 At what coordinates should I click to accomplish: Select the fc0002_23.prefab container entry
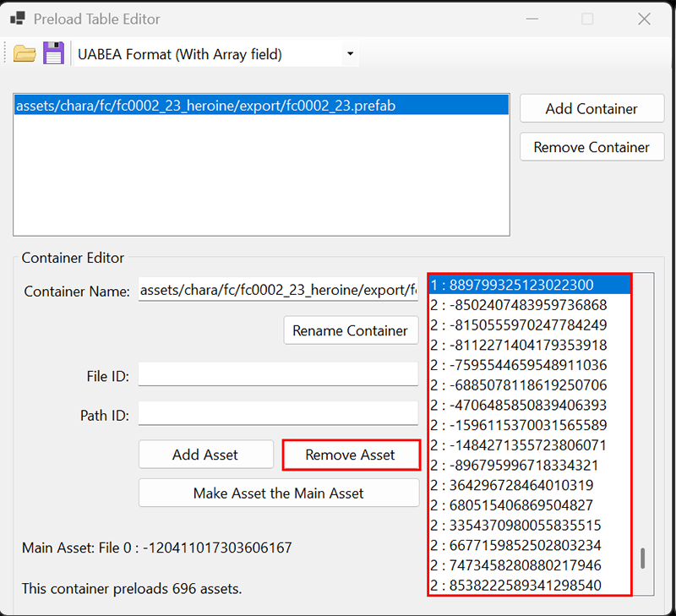[x=205, y=106]
